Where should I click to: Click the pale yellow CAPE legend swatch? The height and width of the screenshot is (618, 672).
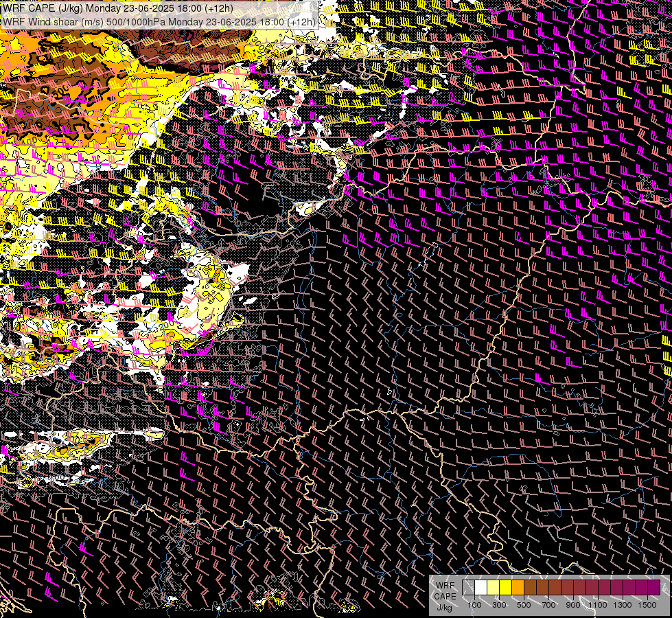pos(494,588)
